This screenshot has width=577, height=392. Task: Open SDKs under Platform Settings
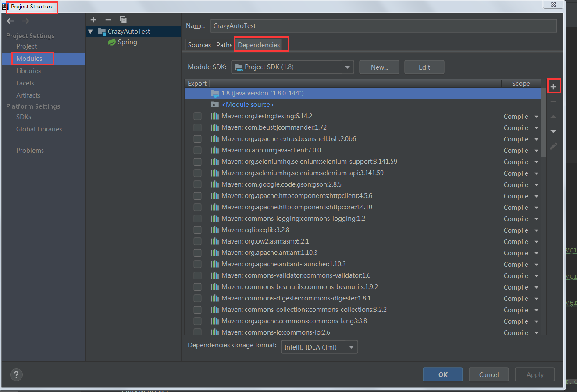pos(24,117)
